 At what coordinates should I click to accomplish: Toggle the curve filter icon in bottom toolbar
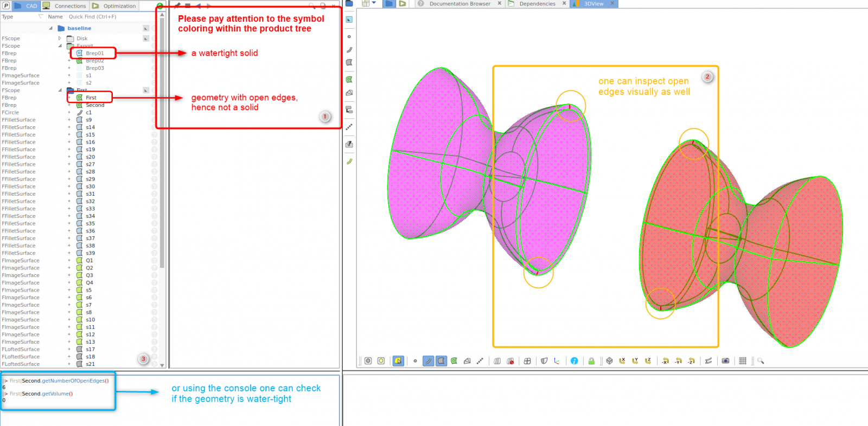(428, 361)
